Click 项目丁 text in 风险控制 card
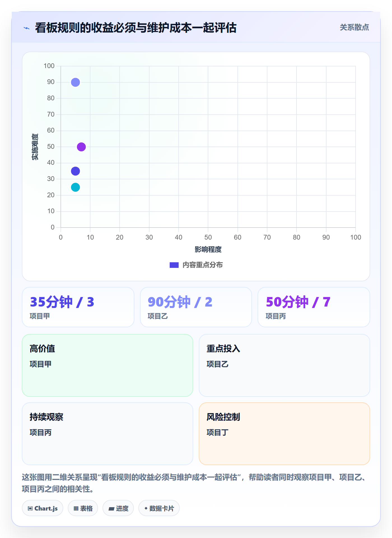 tap(218, 433)
